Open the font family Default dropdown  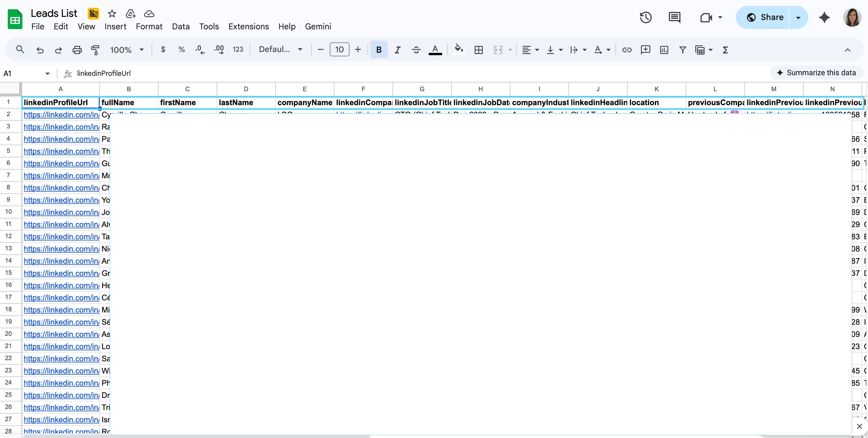pyautogui.click(x=280, y=50)
